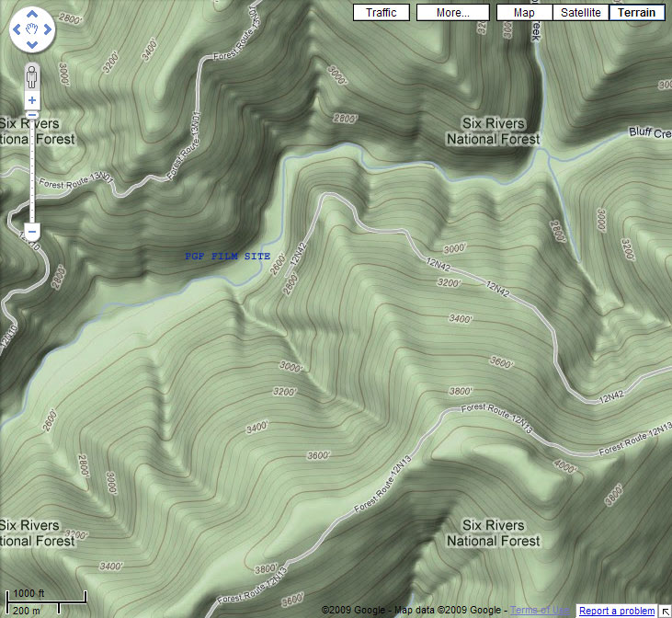The height and width of the screenshot is (618, 672).
Task: Toggle the Traffic overlay
Action: pyautogui.click(x=381, y=13)
